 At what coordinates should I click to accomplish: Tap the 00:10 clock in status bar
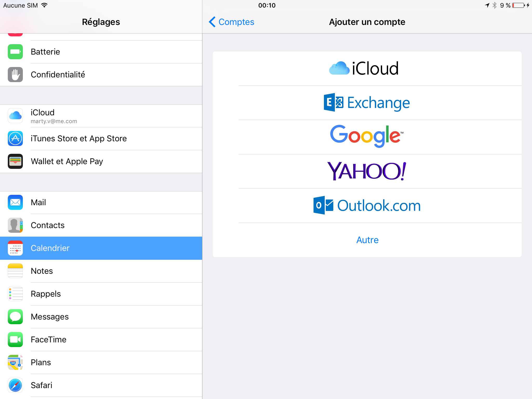click(x=267, y=5)
